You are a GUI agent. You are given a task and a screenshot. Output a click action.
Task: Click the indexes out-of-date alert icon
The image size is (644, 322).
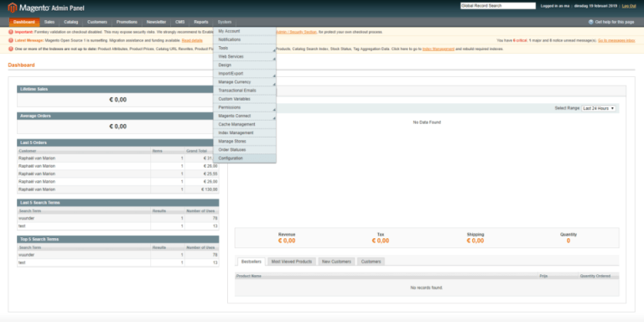(11, 49)
